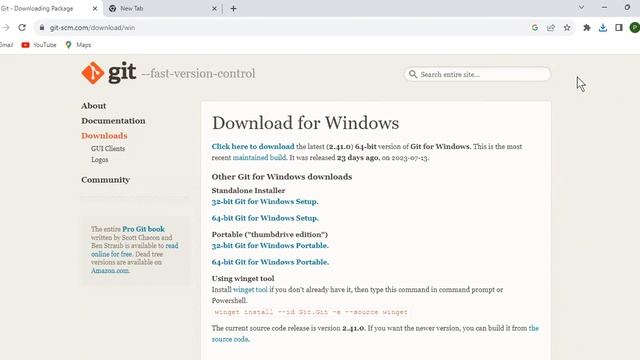Click the forward navigation arrow
Image resolution: width=640 pixels, height=360 pixels.
(x=6, y=28)
